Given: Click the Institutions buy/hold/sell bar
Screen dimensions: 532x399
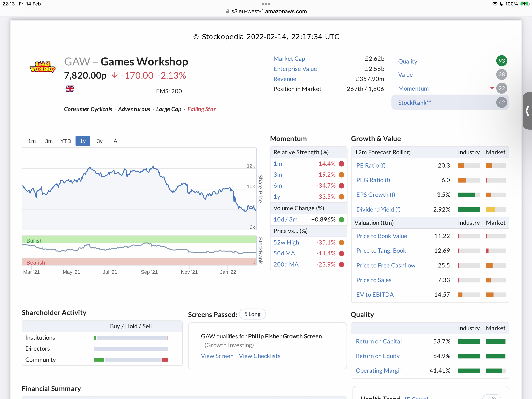Looking at the screenshot, I should 131,338.
